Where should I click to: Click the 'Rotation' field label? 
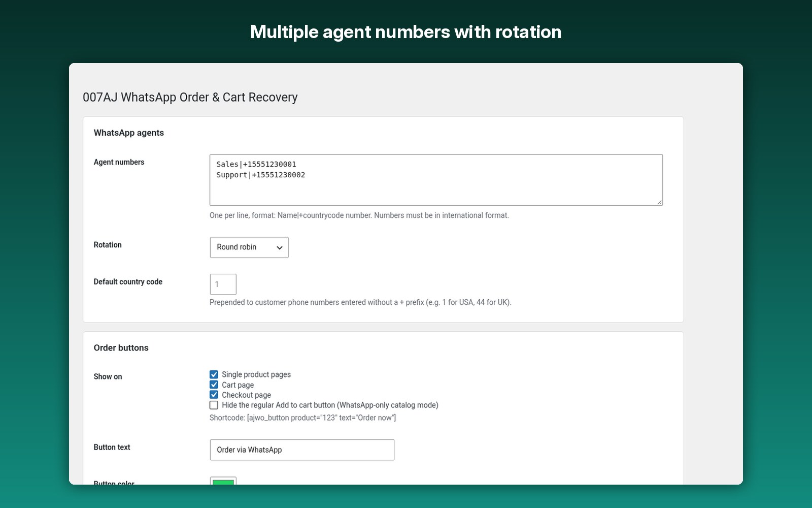[x=108, y=245]
